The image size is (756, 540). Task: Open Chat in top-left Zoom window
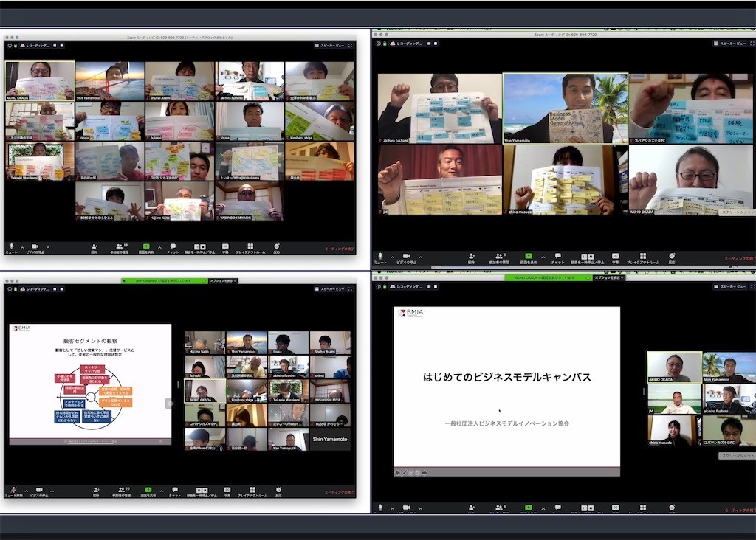pyautogui.click(x=173, y=248)
